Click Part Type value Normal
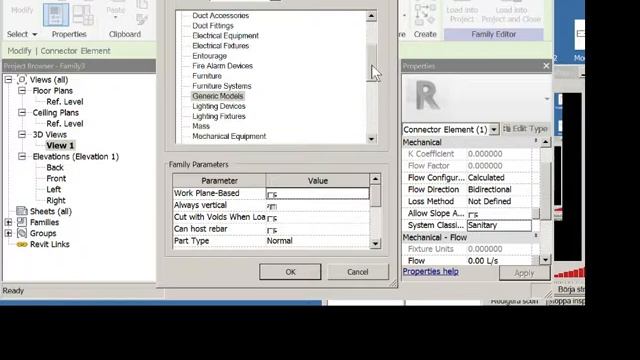 (x=318, y=241)
